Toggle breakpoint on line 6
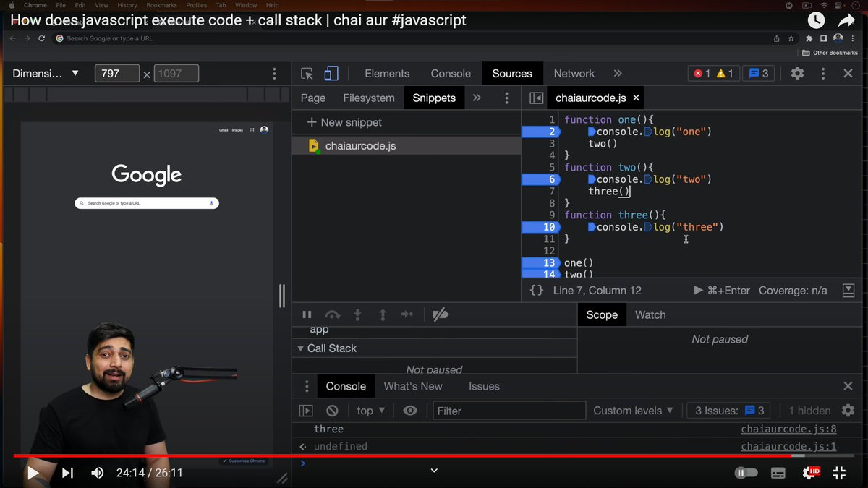Viewport: 868px width, 488px height. pos(541,179)
